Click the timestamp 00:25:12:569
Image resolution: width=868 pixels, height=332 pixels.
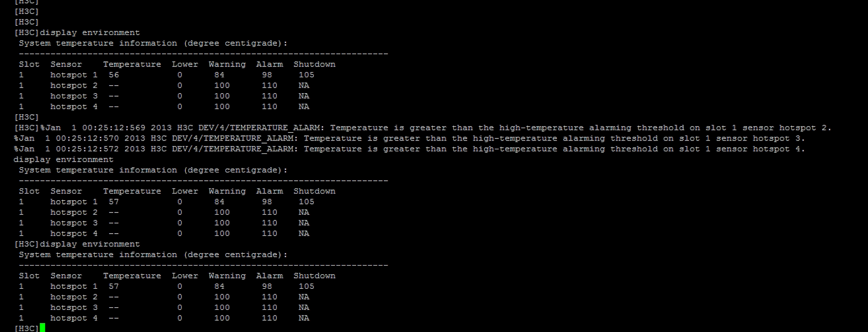pos(114,128)
